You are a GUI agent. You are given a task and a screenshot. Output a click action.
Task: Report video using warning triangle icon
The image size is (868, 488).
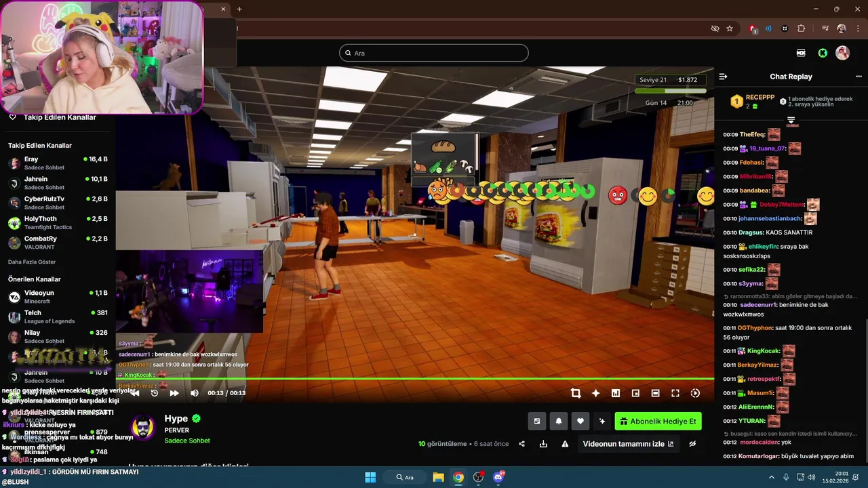click(565, 444)
